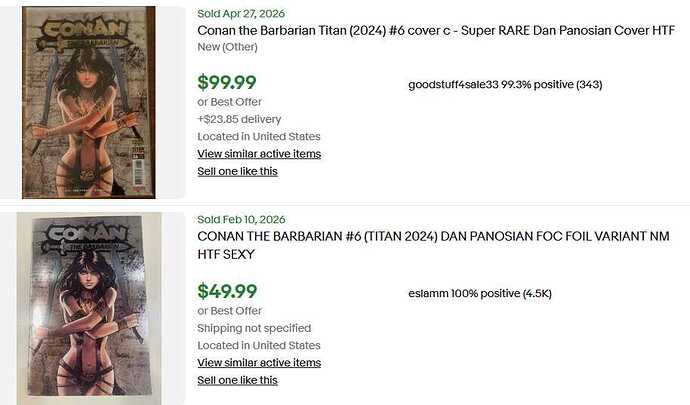Click the '+$23.85 delivery' shipping text

click(x=239, y=119)
